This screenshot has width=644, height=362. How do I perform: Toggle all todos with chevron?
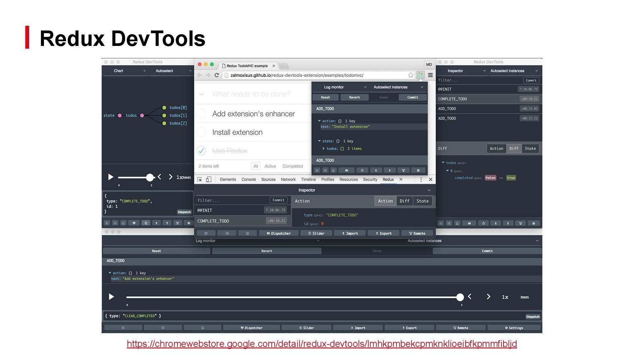202,94
